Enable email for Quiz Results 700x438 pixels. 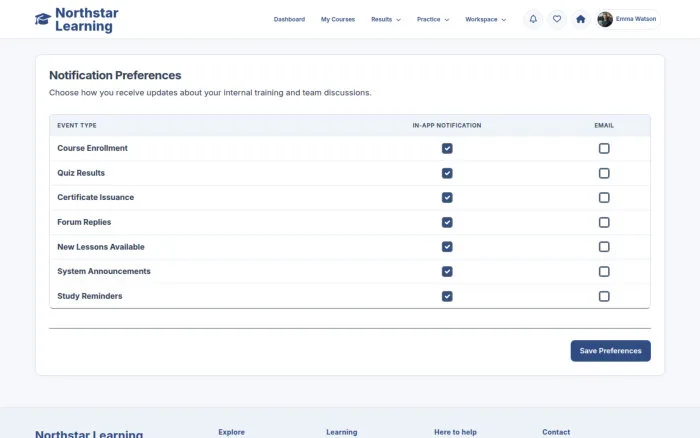604,173
